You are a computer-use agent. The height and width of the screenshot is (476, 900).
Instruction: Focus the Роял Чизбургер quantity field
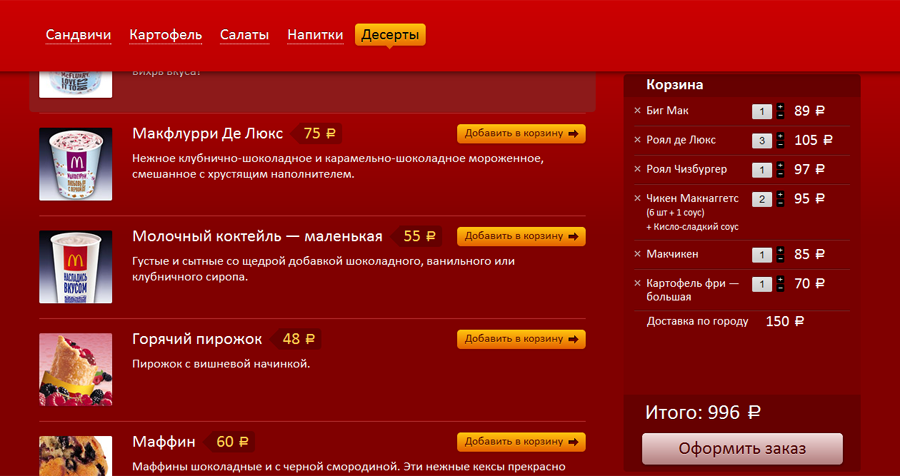(762, 170)
